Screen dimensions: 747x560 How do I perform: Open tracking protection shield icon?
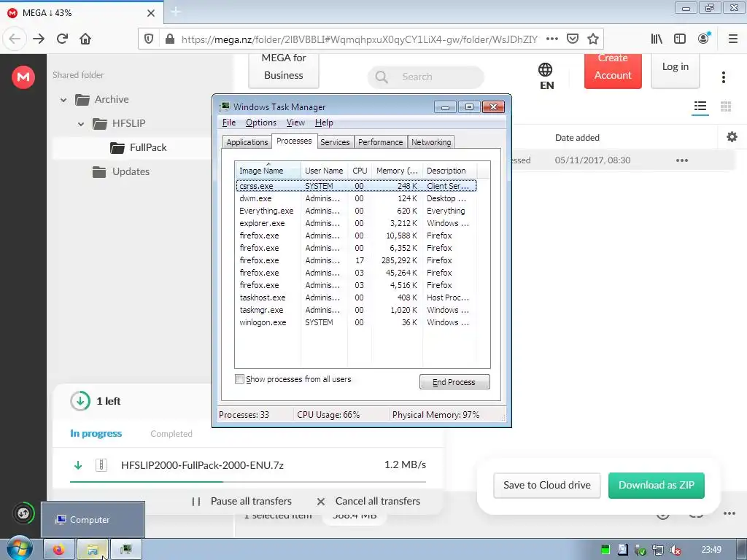tap(149, 39)
